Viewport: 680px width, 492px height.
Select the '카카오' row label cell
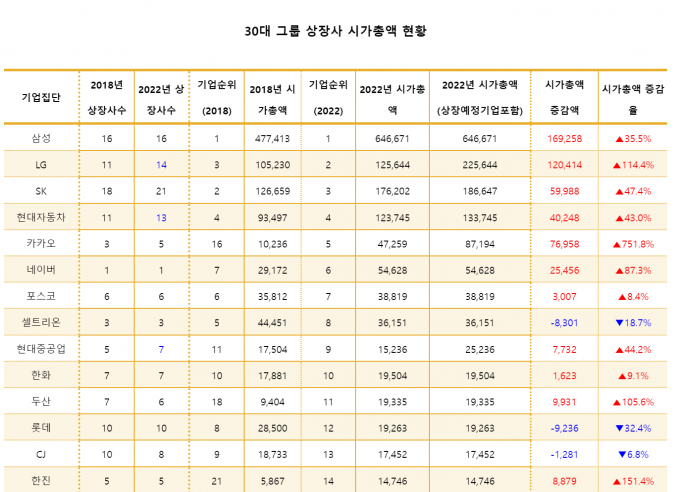click(41, 243)
